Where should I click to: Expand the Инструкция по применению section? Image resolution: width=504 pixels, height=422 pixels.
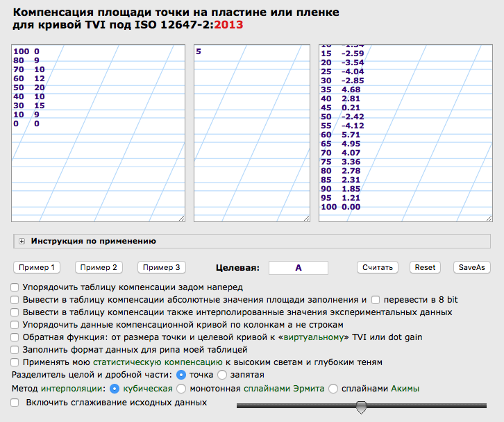click(x=22, y=242)
